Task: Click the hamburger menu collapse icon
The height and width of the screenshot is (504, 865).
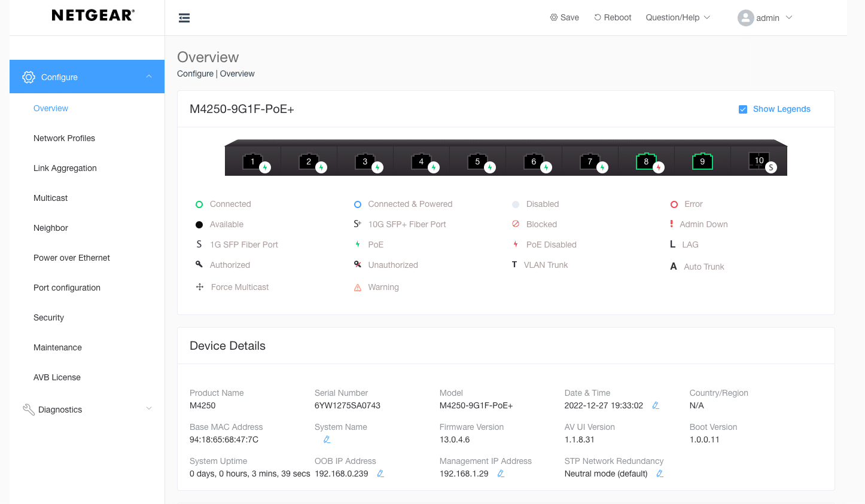Action: pyautogui.click(x=184, y=18)
